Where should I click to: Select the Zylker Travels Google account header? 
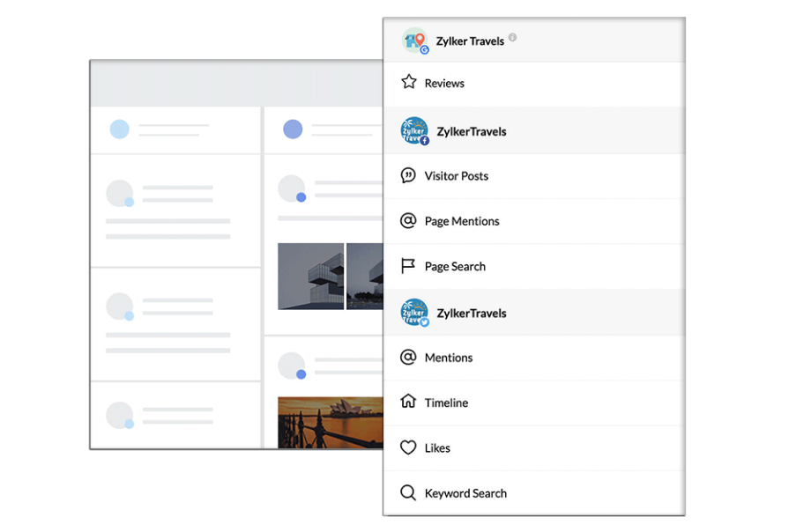click(534, 41)
